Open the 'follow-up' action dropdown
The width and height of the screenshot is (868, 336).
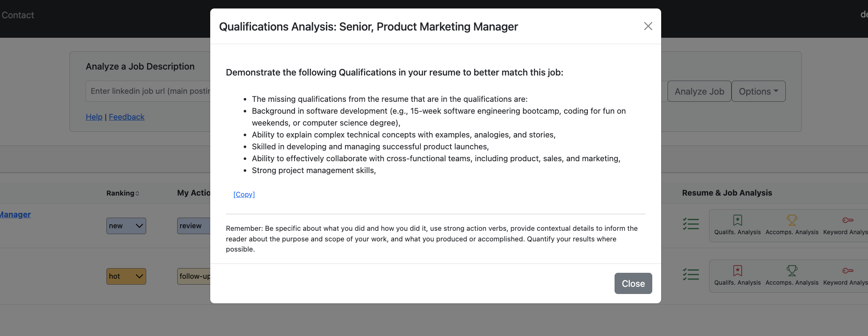tap(194, 276)
